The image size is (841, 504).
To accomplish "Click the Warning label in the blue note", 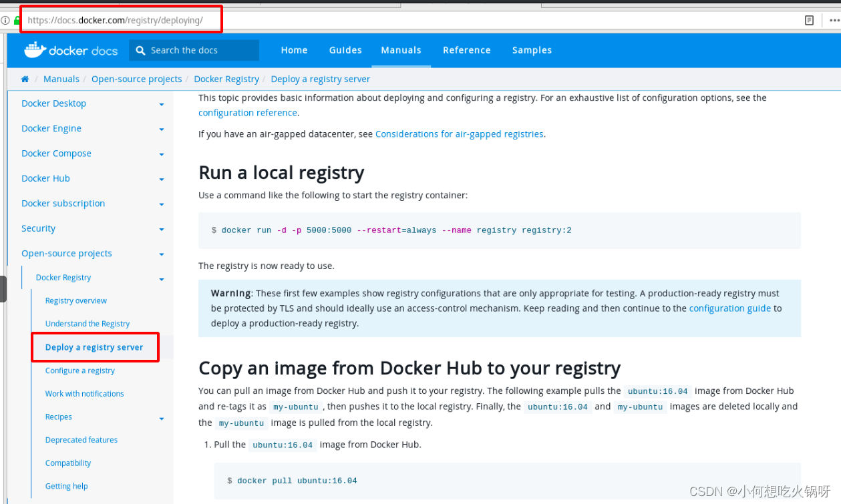I will tap(230, 293).
